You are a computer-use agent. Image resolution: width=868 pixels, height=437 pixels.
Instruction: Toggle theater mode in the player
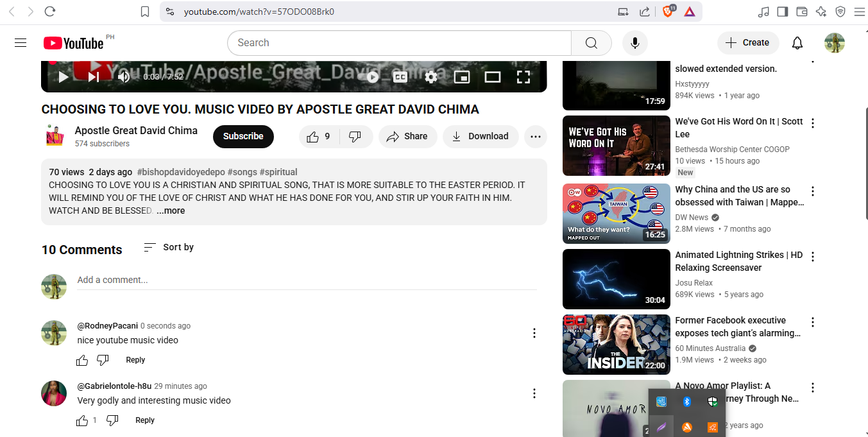pyautogui.click(x=493, y=77)
